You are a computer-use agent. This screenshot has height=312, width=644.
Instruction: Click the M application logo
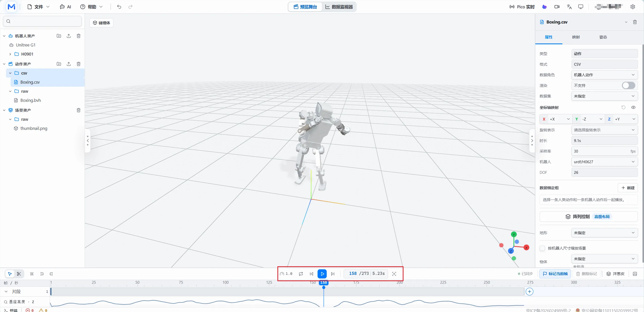(12, 7)
